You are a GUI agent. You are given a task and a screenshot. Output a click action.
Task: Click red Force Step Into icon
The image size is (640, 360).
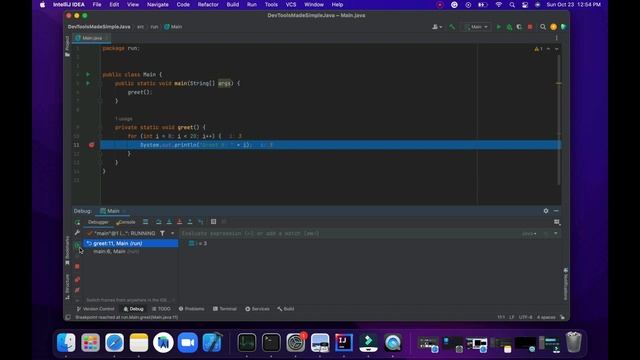179,222
